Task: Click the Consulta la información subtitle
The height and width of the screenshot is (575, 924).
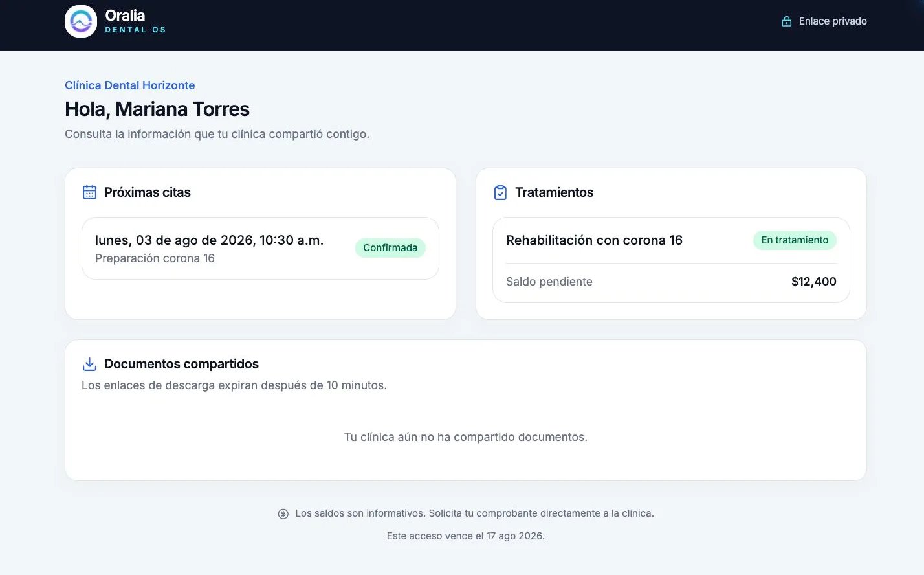Action: 217,134
